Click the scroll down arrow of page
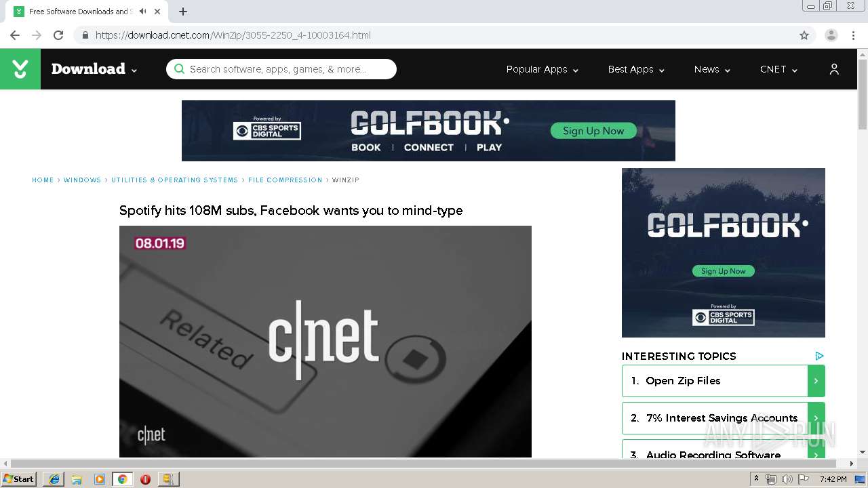Screen dimensions: 868x488 point(863,452)
